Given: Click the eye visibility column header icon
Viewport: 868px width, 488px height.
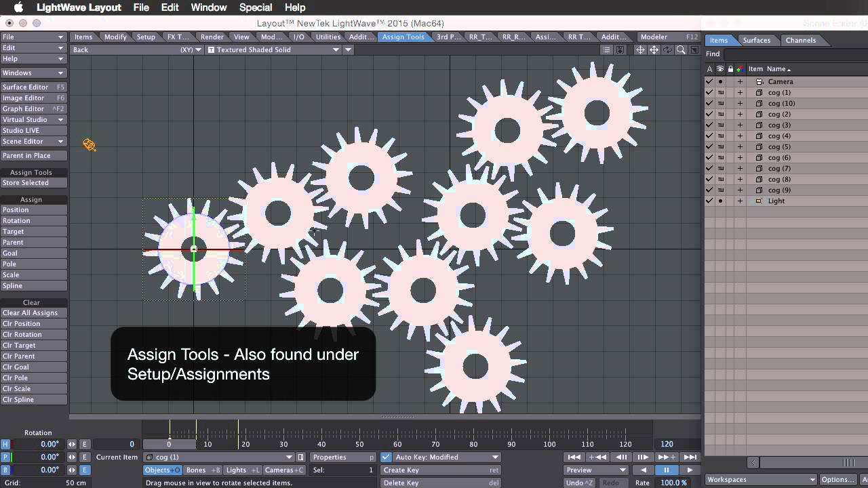Looking at the screenshot, I should point(720,68).
